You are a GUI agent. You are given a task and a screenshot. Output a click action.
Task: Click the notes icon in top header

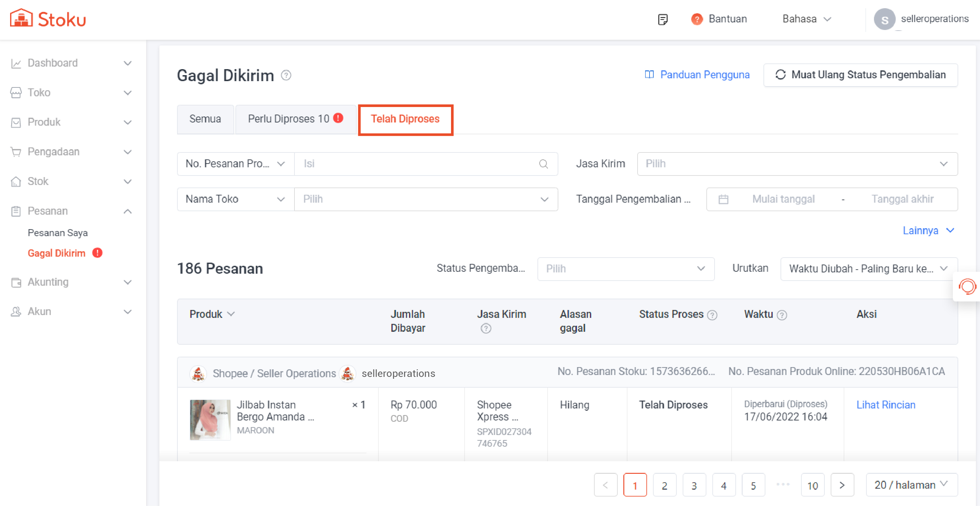tap(662, 19)
